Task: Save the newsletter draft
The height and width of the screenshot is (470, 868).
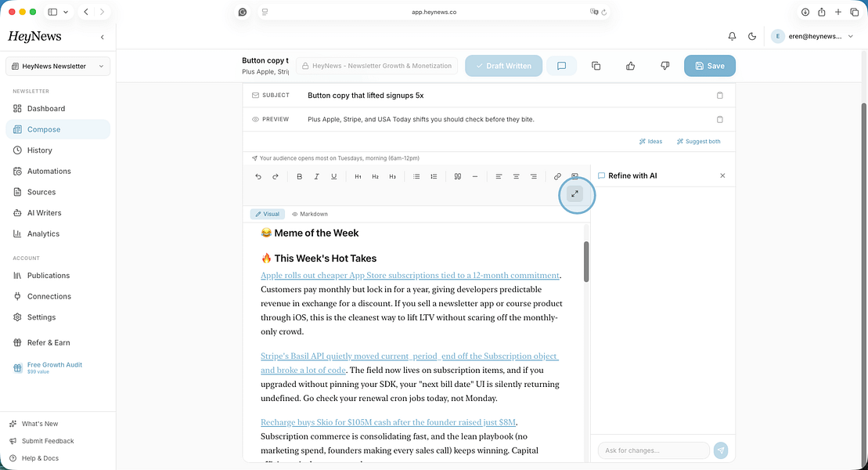Action: 710,66
